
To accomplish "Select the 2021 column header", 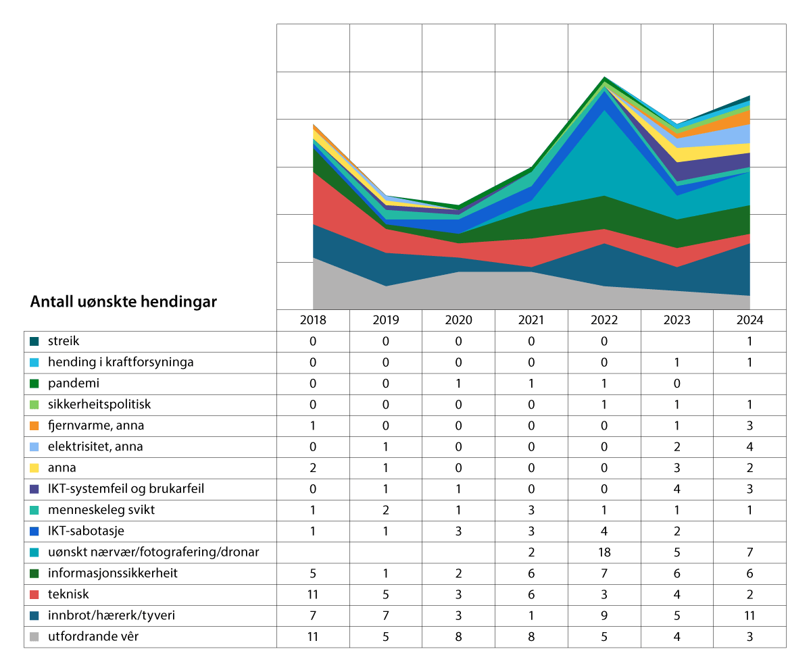I will pos(531,320).
